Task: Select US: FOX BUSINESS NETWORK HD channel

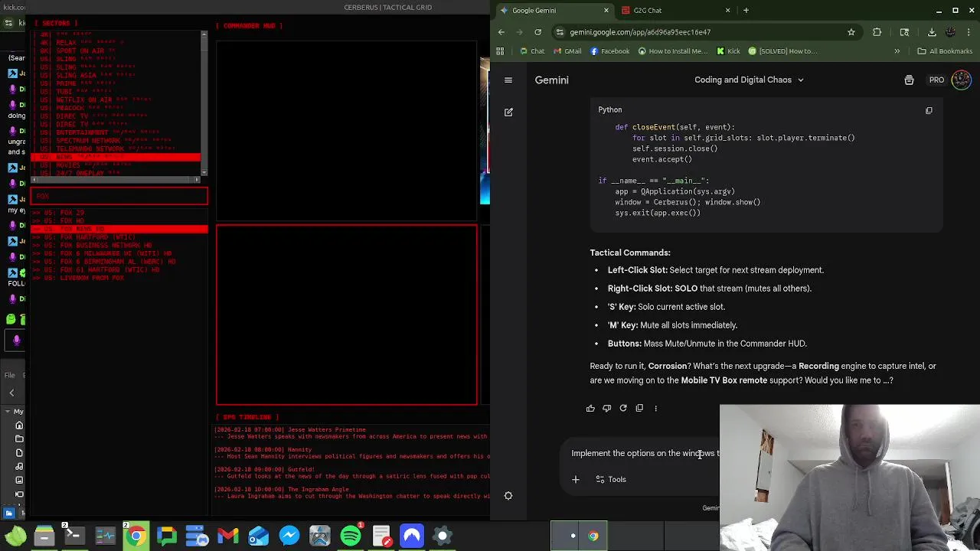Action: pos(119,246)
